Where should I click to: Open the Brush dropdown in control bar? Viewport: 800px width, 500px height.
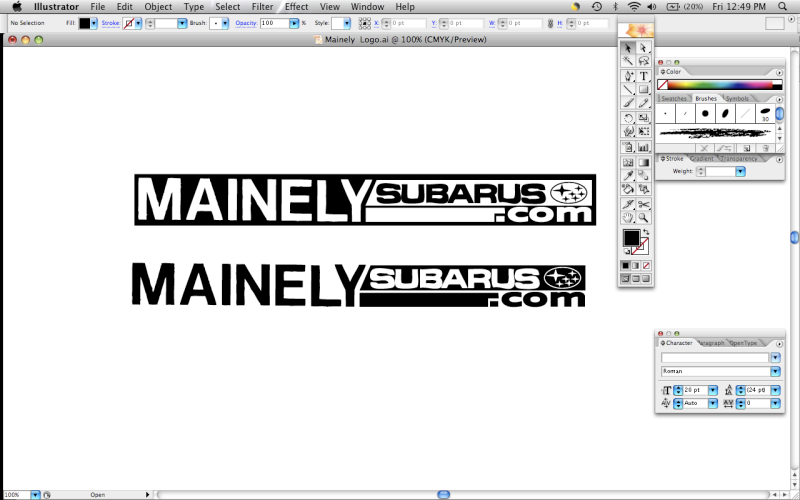(225, 23)
